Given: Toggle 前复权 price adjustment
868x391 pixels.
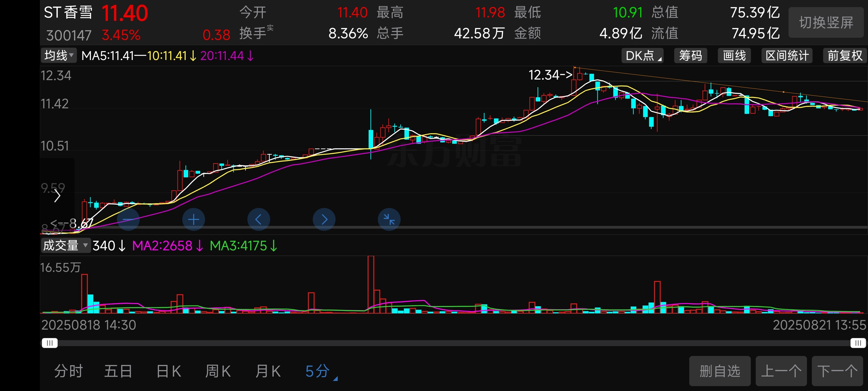Looking at the screenshot, I should tap(845, 56).
